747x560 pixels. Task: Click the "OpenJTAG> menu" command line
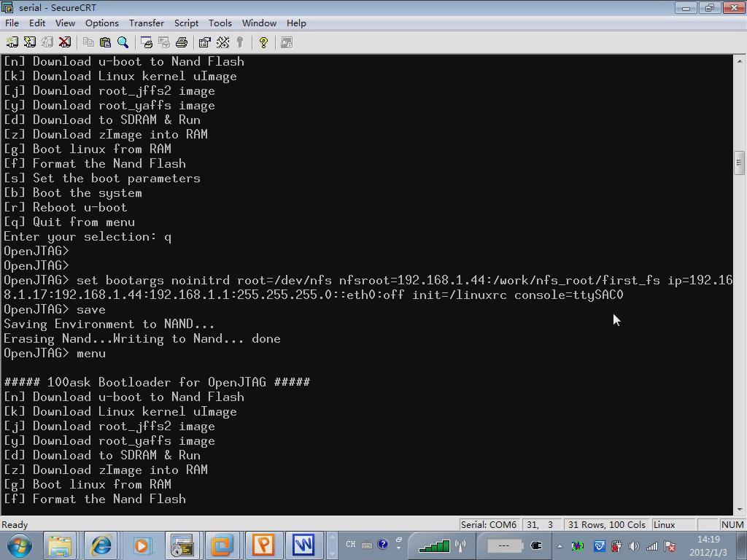(55, 354)
